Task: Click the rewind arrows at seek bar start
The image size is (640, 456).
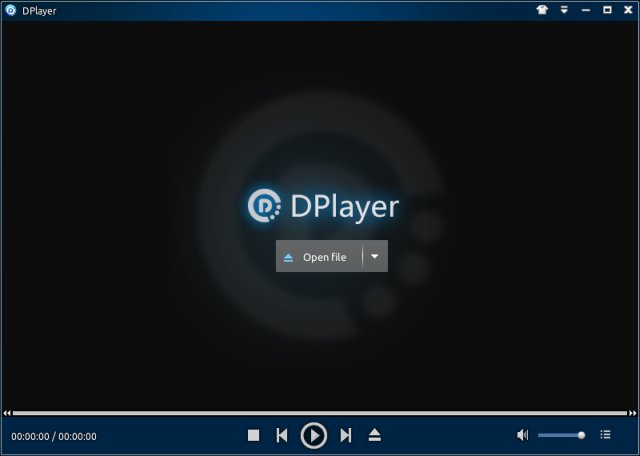Action: [7, 413]
